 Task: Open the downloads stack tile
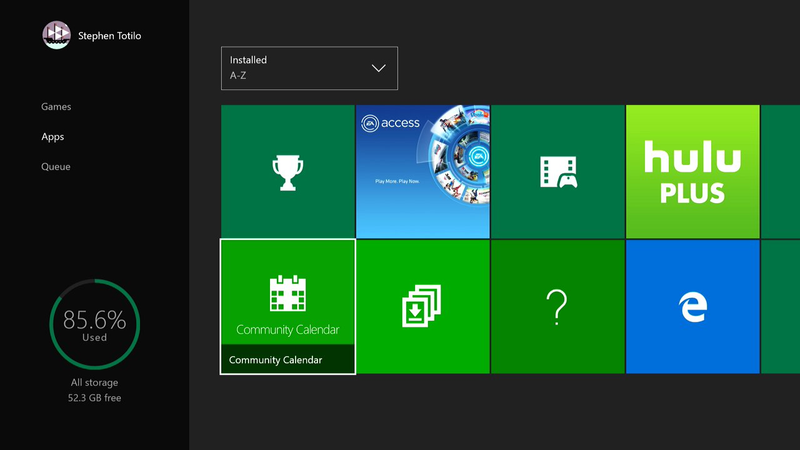tap(423, 307)
